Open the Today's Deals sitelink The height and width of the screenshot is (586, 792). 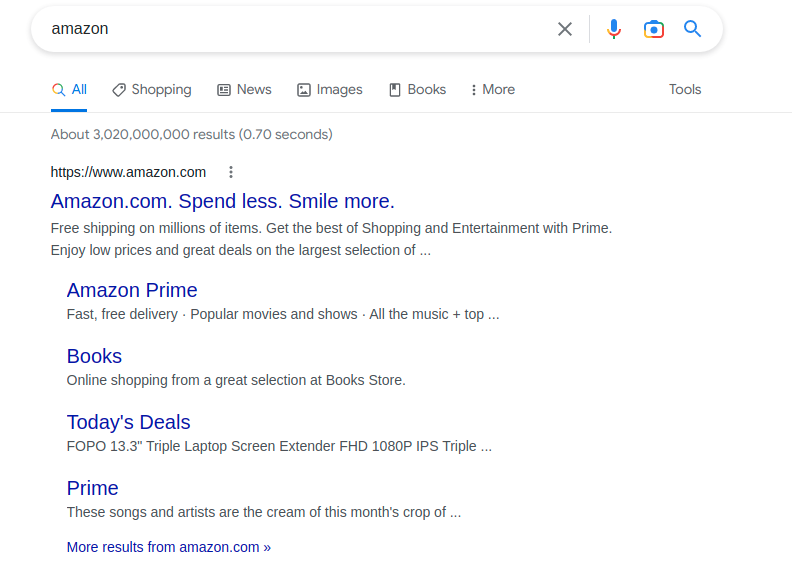tap(128, 422)
